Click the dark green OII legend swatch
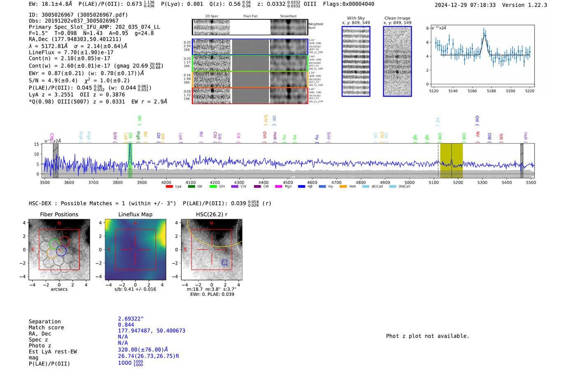 [x=191, y=187]
